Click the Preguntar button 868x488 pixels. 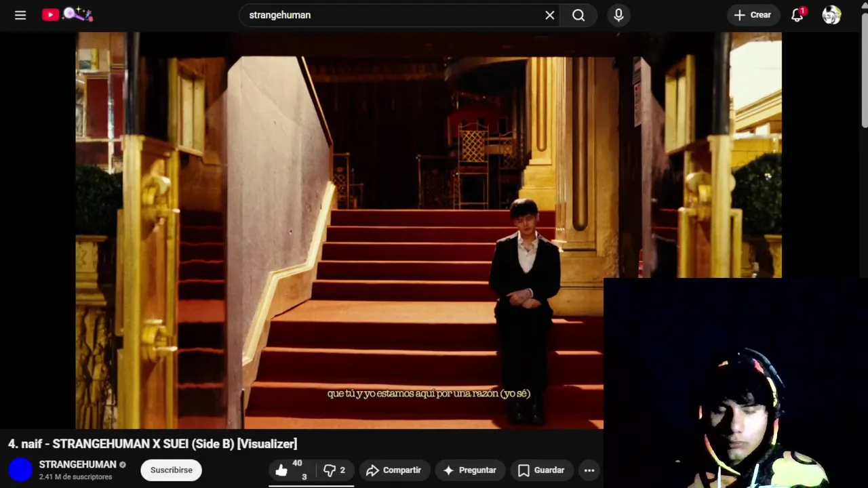(x=470, y=470)
